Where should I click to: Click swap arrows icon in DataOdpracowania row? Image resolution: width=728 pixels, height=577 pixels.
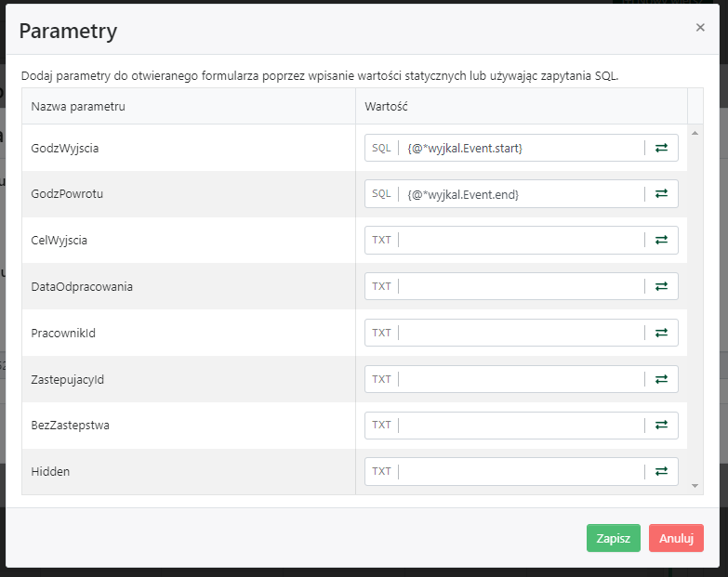tap(661, 286)
